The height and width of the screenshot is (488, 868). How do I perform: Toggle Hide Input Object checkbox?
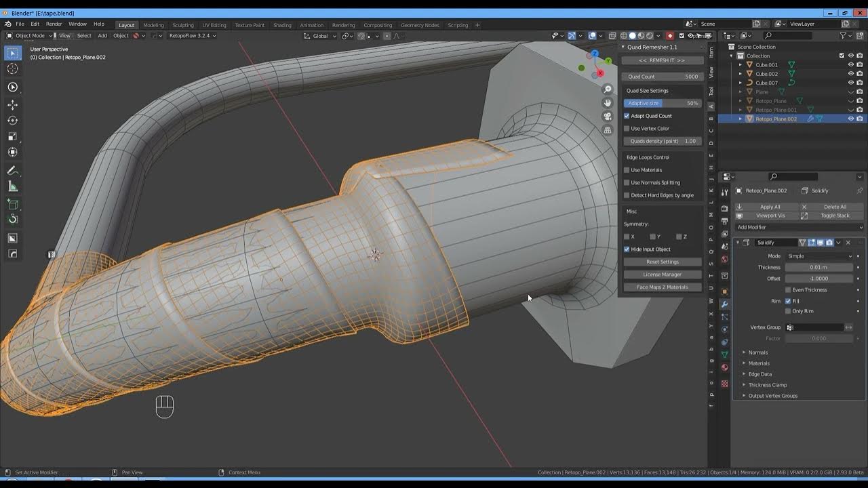[627, 249]
